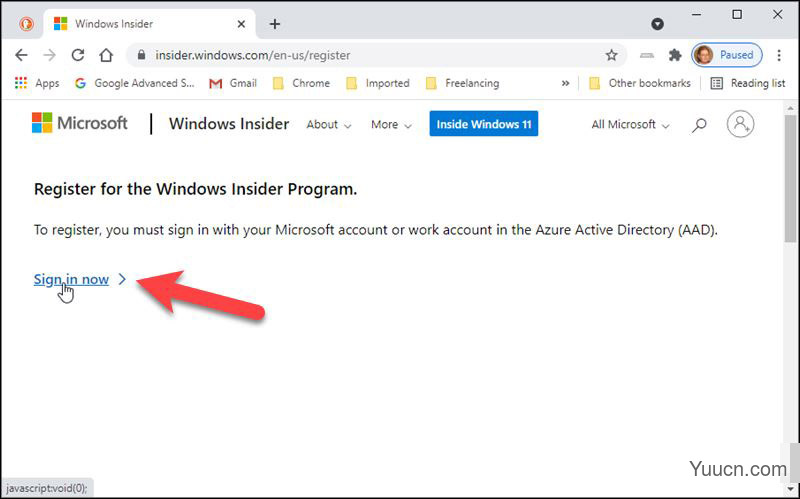Click the DuckDuckGo pinned tab icon

coord(26,23)
